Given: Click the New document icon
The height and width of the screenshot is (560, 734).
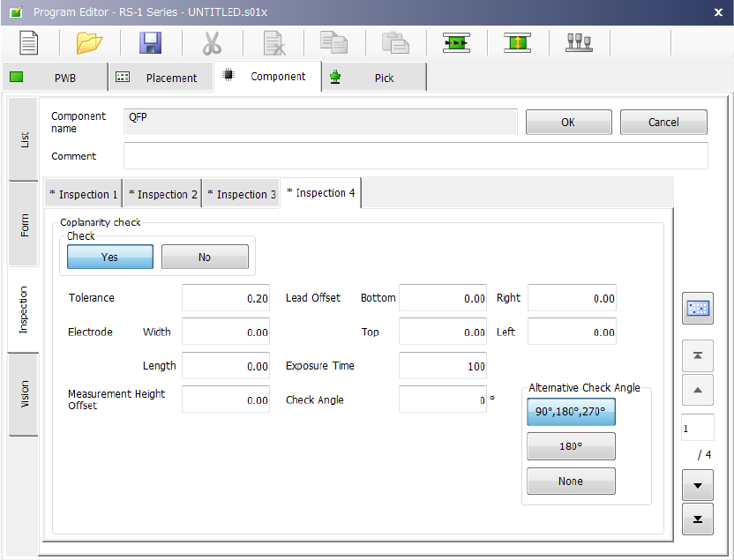Looking at the screenshot, I should point(28,43).
